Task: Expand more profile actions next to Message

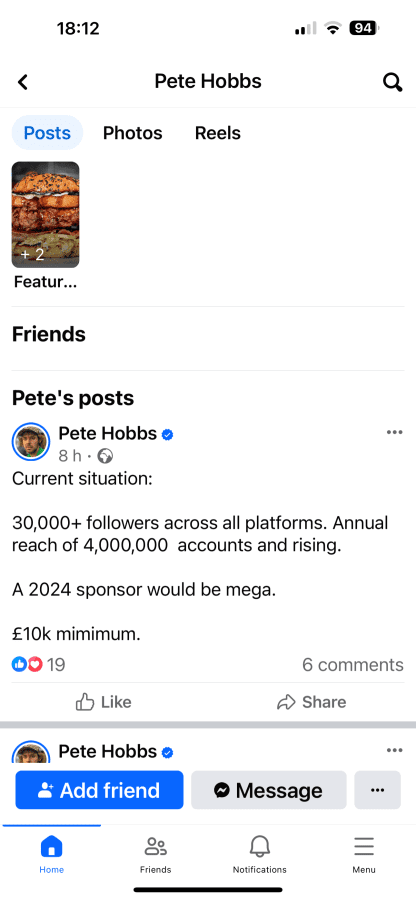Action: tap(378, 790)
